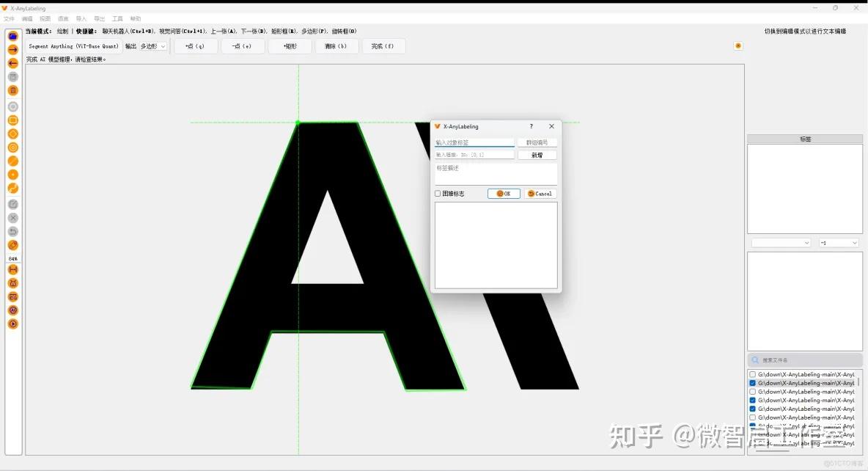Uncheck the first file checkbox in the file list
Viewport: 868px width, 471px height.
(752, 373)
